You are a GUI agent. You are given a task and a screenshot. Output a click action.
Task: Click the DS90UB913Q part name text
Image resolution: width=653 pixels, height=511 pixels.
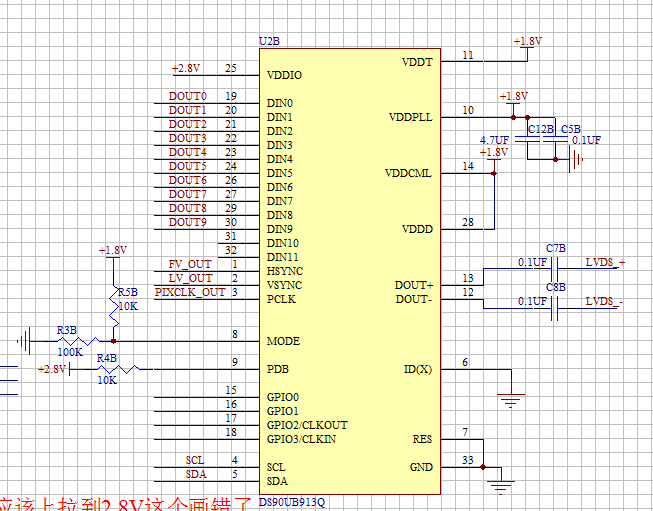pyautogui.click(x=292, y=502)
